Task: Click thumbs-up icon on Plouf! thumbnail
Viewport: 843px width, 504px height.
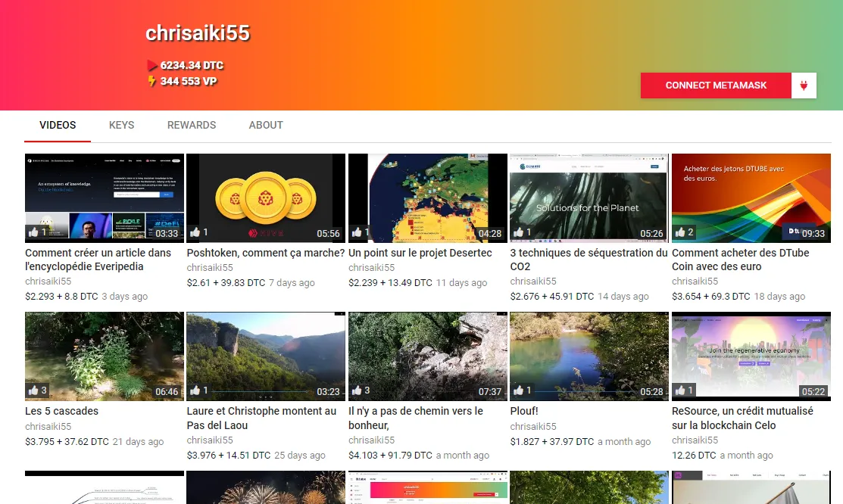Action: [519, 390]
